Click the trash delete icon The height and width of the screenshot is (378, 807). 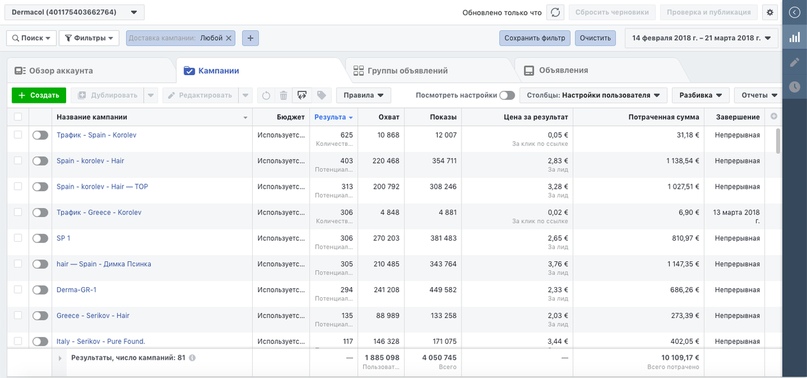coord(283,95)
